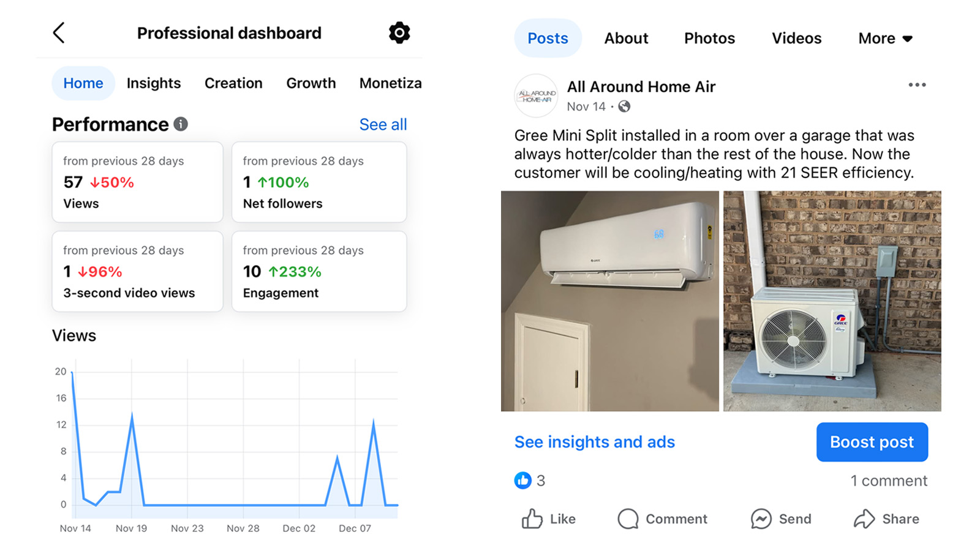Click See all performance link

coord(383,125)
